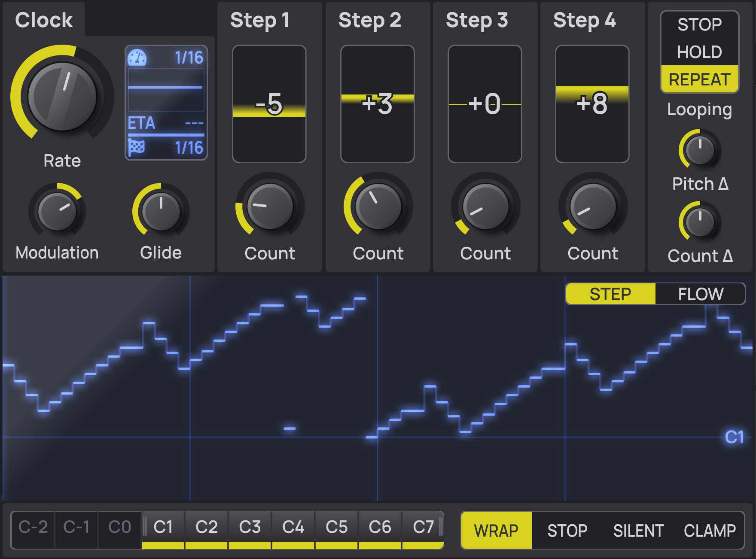Screen dimensions: 756x559
Task: Click the Step 3 pitch slider showing +0
Action: click(x=485, y=104)
